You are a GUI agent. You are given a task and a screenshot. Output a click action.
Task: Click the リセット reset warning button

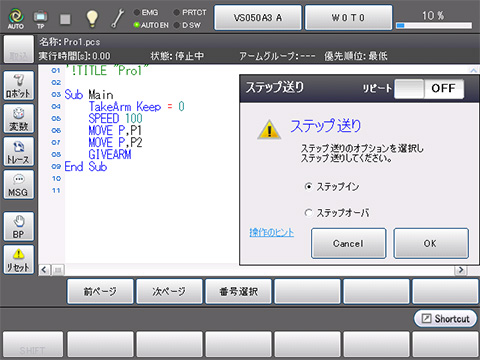coord(19,259)
